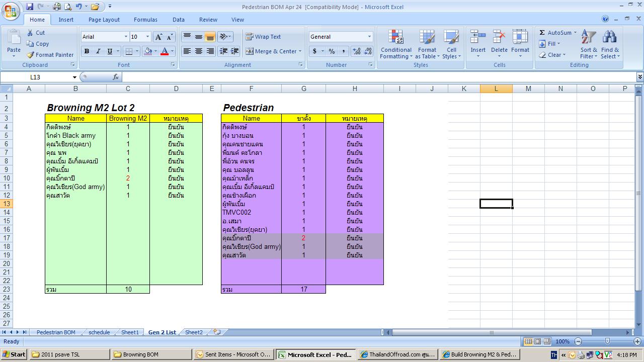This screenshot has height=362, width=644.
Task: Open the font name Arial dropdown
Action: pyautogui.click(x=126, y=37)
